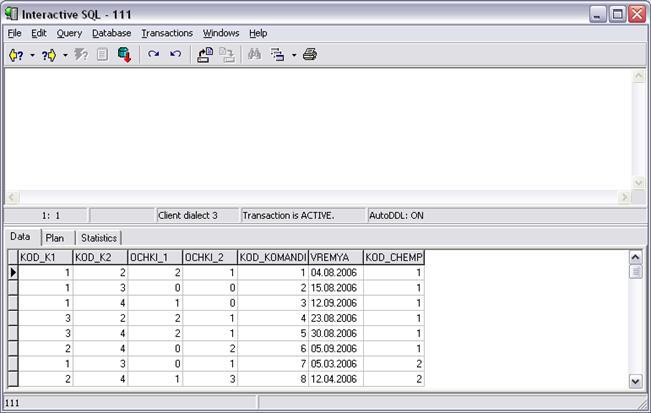Viewport: 651px width, 413px height.
Task: Click the database export icon with red arrow
Action: [x=125, y=55]
